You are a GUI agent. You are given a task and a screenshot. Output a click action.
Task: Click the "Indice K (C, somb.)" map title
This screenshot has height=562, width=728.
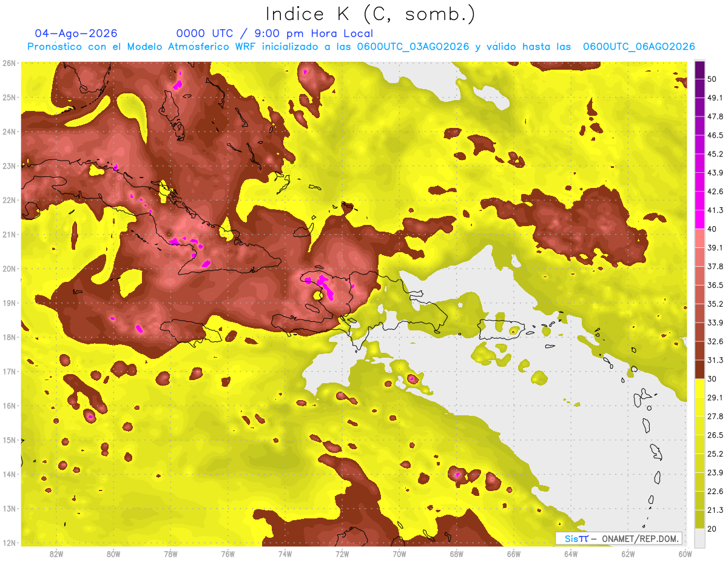(370, 13)
